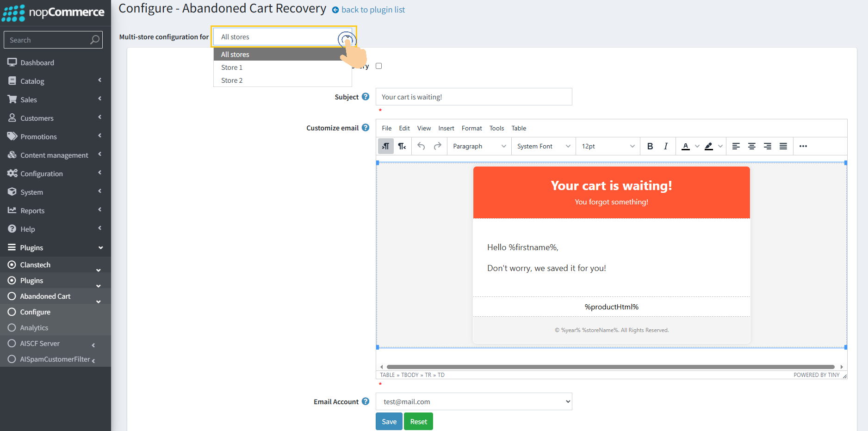
Task: Open the Insert menu in editor
Action: coord(446,128)
